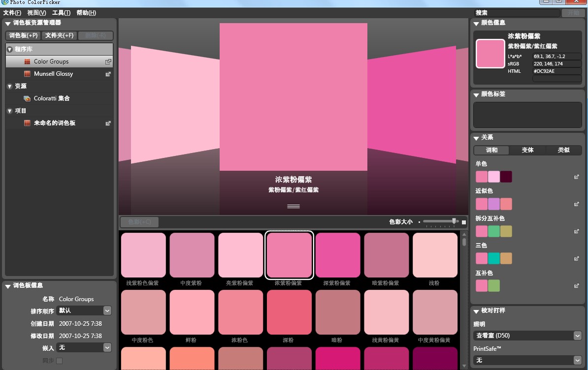Screen dimensions: 588x370
Task: Click the L*a*b* value 69.1, 36.7, -1.2
Action: pos(557,56)
